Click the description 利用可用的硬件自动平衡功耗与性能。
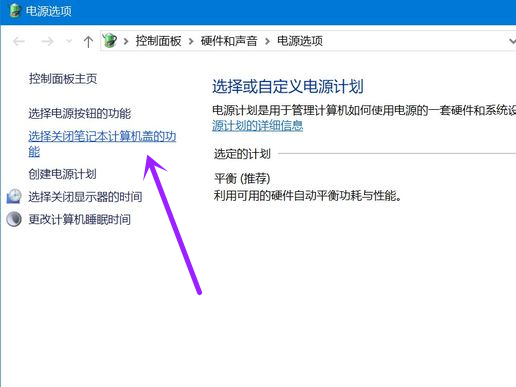The width and height of the screenshot is (516, 387). [x=307, y=195]
